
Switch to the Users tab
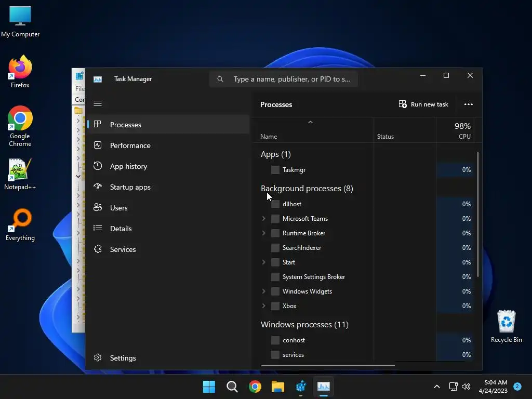click(x=168, y=208)
